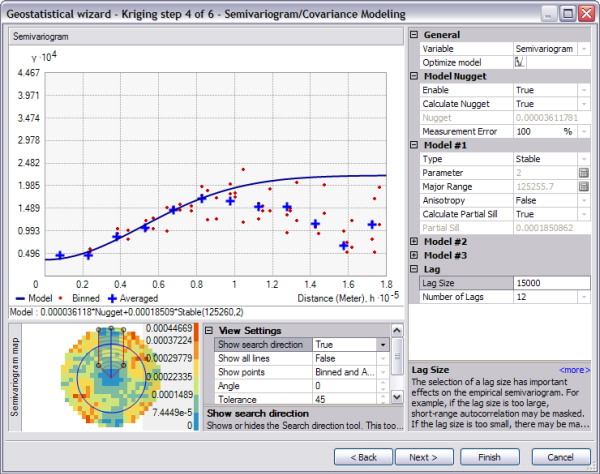Cancel the Geostatistical wizard
The image size is (600, 474).
tap(561, 457)
